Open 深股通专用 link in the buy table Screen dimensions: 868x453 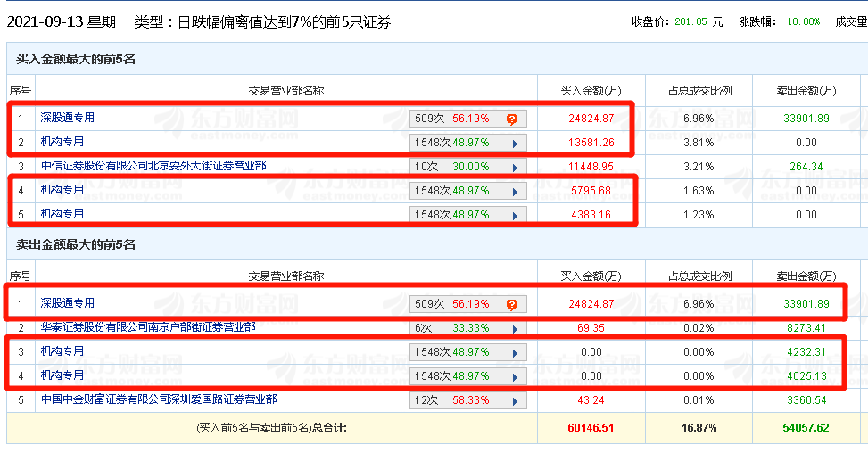click(x=67, y=118)
